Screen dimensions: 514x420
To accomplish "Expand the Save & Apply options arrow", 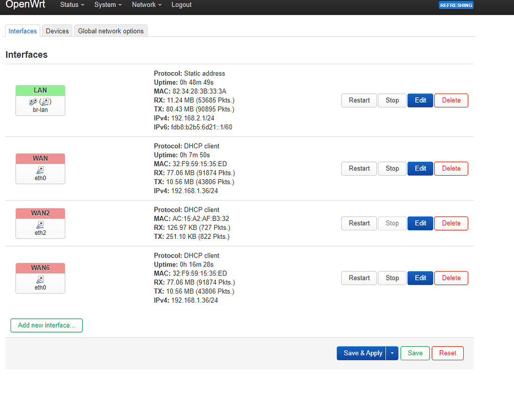I will pos(393,353).
